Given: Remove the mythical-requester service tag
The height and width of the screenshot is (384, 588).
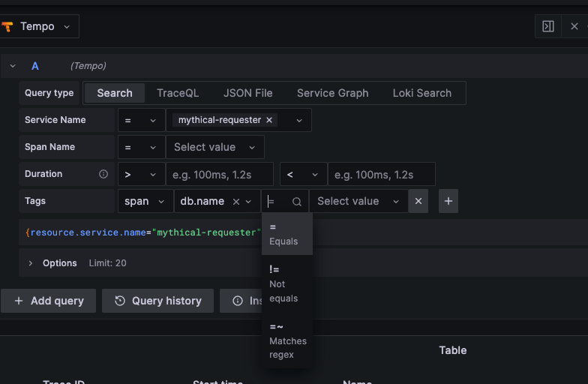Looking at the screenshot, I should tap(269, 120).
